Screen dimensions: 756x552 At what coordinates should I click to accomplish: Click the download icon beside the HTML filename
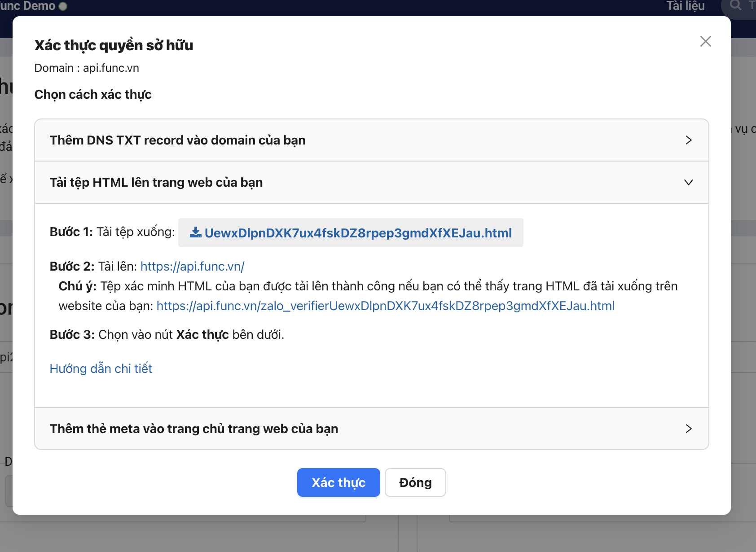pyautogui.click(x=195, y=232)
